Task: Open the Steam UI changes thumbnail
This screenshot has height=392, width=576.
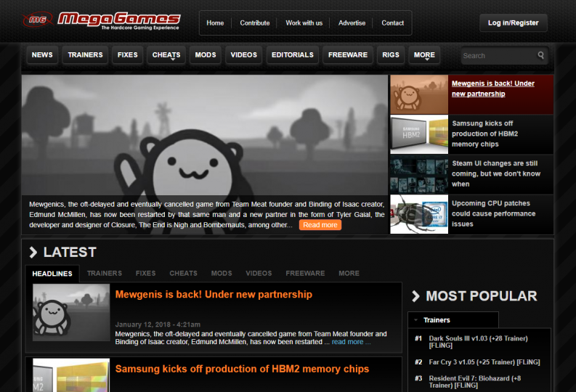Action: coord(419,174)
